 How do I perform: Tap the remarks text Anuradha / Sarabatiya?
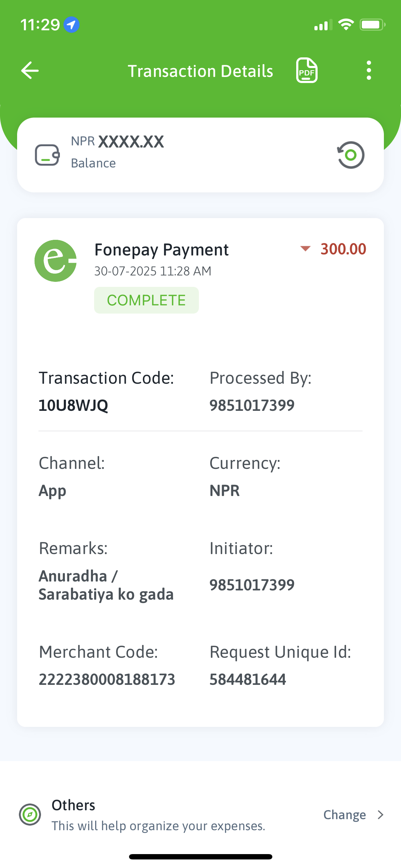click(x=106, y=585)
